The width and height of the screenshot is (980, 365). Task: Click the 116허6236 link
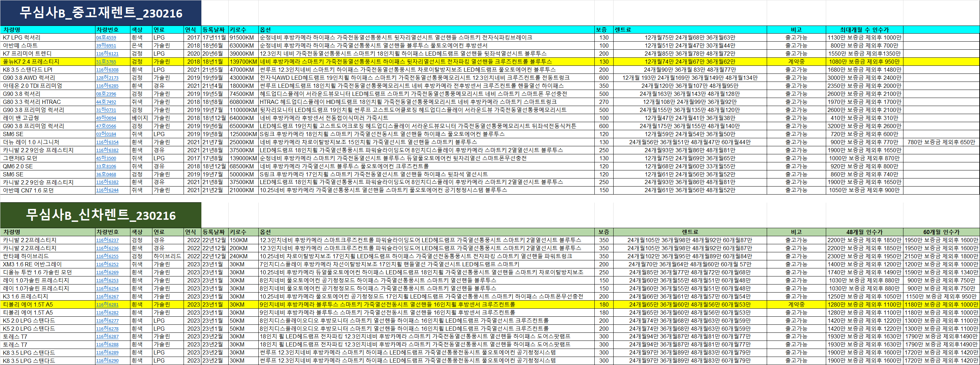pyautogui.click(x=107, y=248)
